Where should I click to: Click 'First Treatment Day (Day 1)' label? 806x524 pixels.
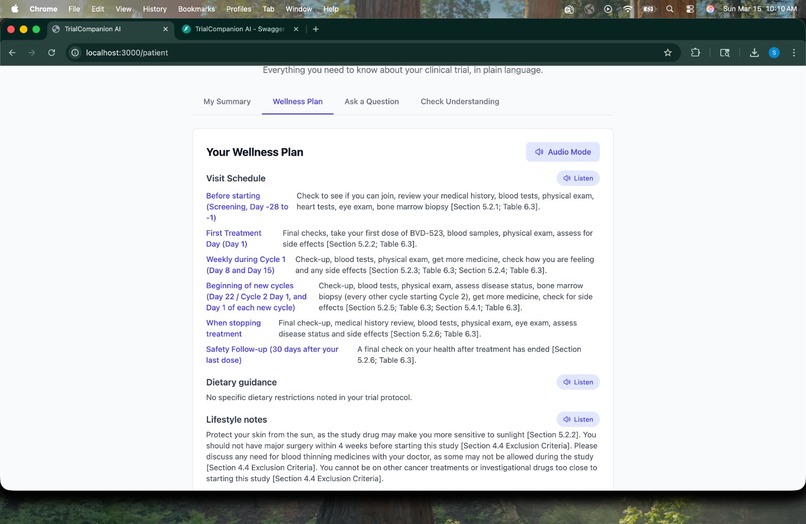pyautogui.click(x=234, y=238)
